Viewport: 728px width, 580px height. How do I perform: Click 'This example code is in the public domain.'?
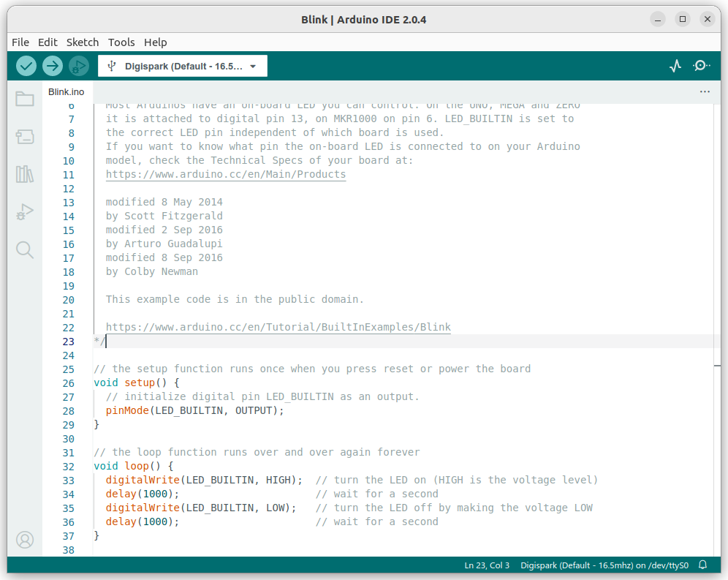pyautogui.click(x=235, y=299)
